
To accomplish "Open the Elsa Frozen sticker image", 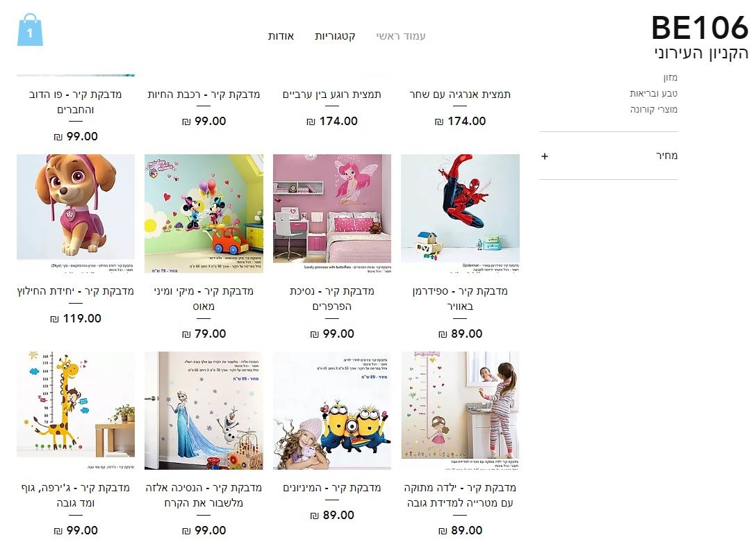I will click(204, 411).
